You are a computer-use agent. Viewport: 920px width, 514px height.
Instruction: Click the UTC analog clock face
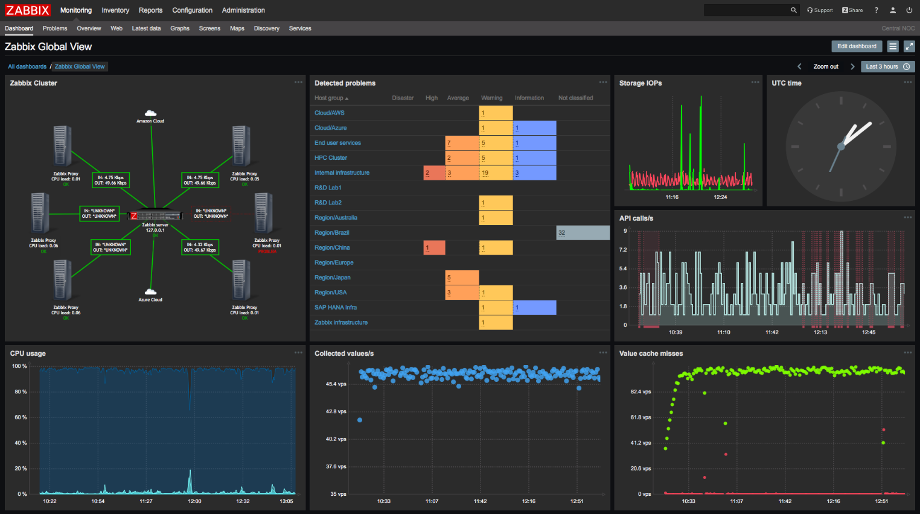(841, 146)
